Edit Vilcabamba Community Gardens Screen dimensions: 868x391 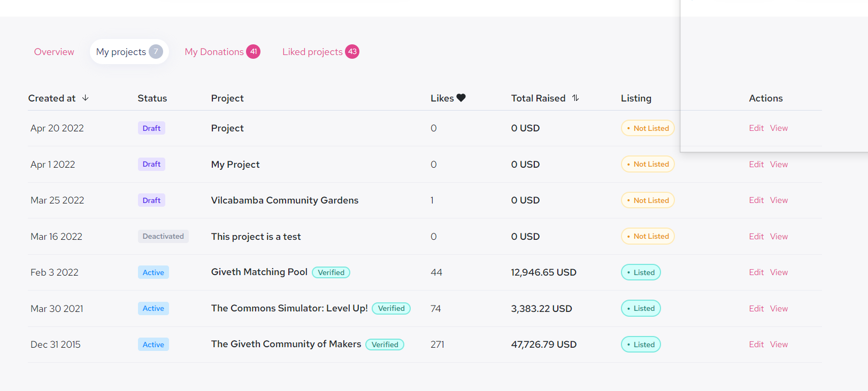click(x=756, y=200)
